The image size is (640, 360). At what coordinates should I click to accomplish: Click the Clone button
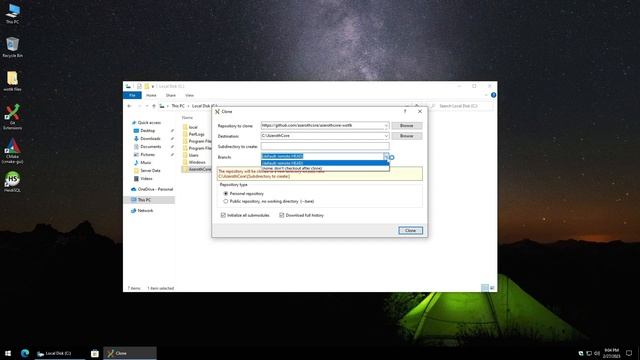(x=410, y=231)
